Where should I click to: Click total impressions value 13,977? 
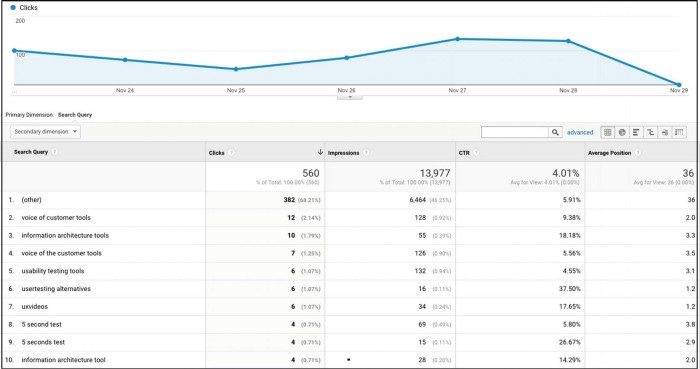[x=435, y=173]
